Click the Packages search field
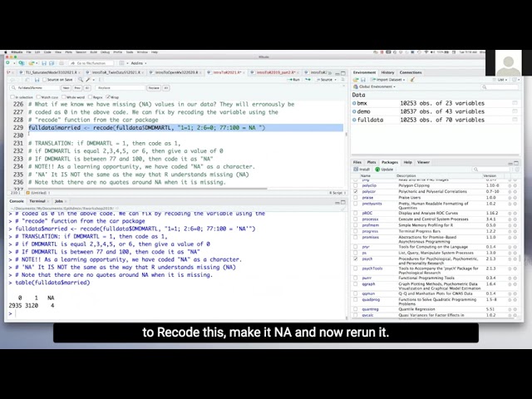Screen dimensions: 532x399 [x=492, y=170]
